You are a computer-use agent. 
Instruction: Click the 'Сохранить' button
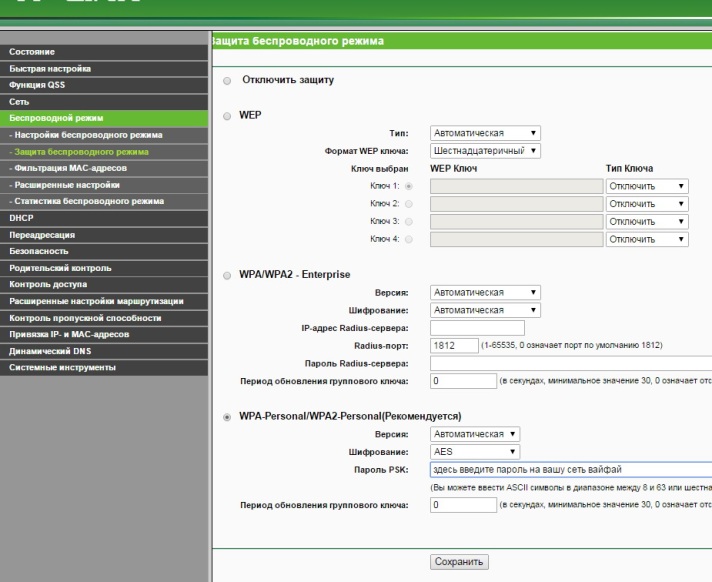[460, 562]
